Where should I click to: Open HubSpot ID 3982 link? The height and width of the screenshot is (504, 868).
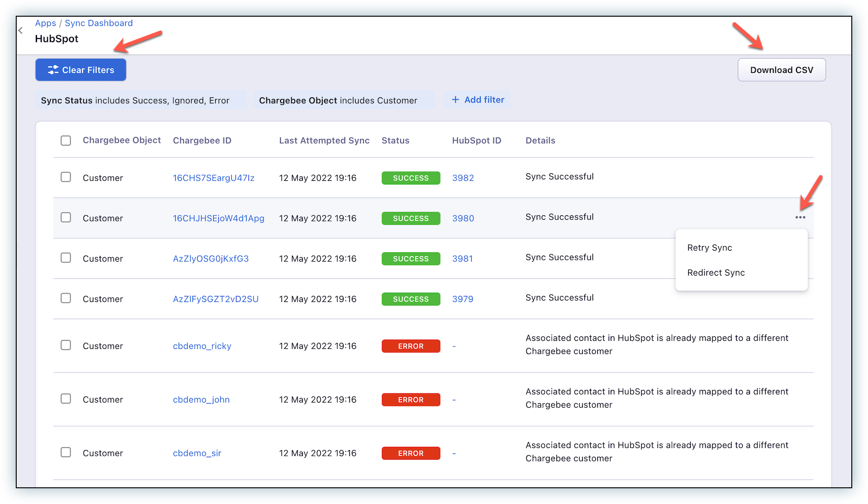click(x=463, y=178)
